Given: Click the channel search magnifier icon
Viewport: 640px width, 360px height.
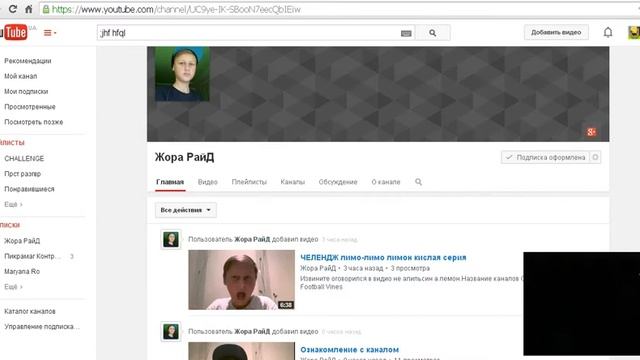Looking at the screenshot, I should 418,182.
